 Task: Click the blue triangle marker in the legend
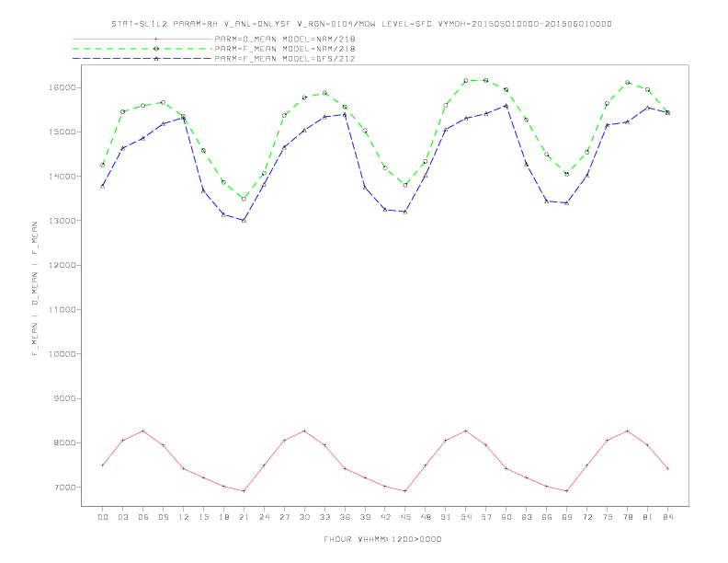click(x=156, y=59)
